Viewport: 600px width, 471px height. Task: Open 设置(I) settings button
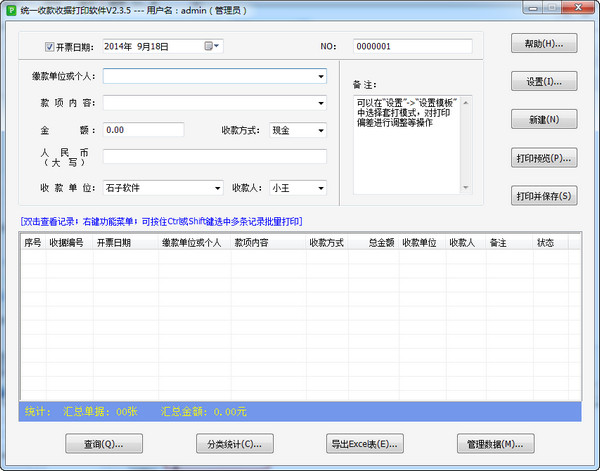click(544, 82)
